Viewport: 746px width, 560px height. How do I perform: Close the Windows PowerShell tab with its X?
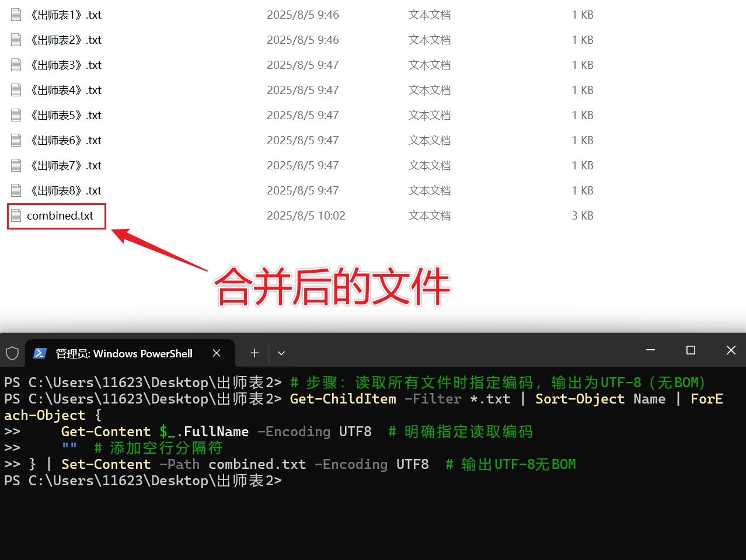click(217, 353)
